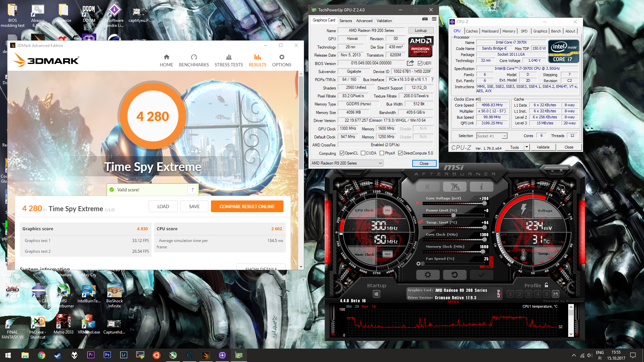This screenshot has height=362, width=644.
Task: Open the taskbar clock and date
Action: coord(616,355)
